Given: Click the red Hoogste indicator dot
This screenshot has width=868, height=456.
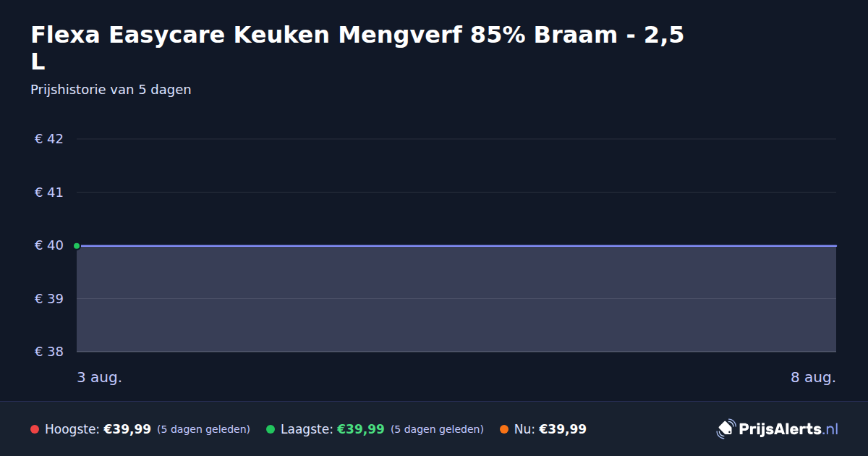Looking at the screenshot, I should [x=35, y=429].
